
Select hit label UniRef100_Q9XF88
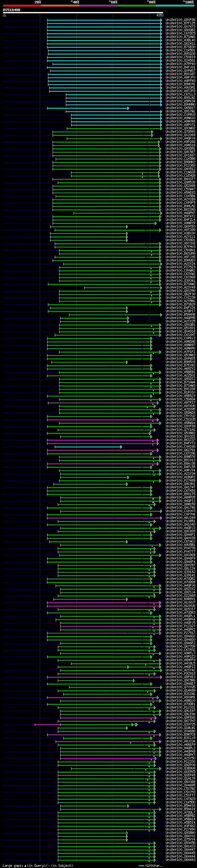click(x=180, y=20)
